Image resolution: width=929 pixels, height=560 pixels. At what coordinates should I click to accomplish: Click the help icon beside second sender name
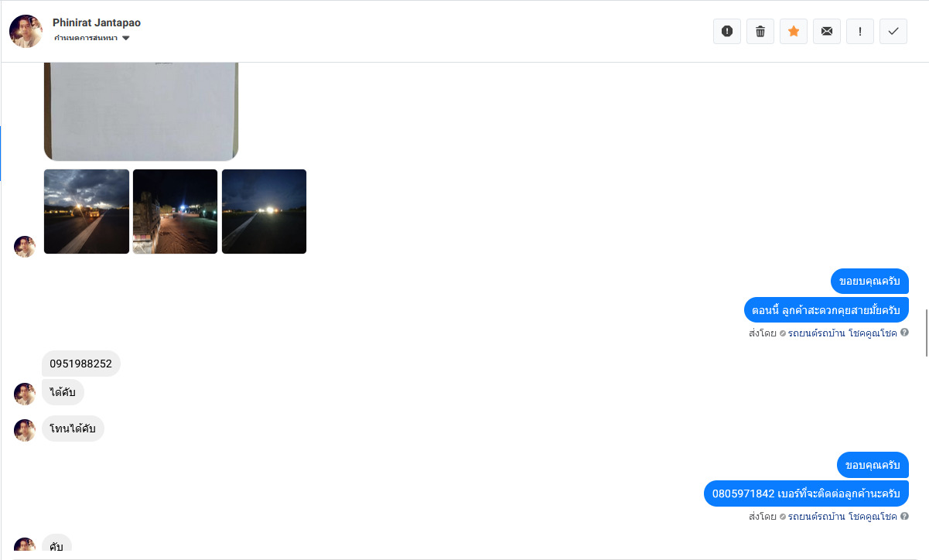click(904, 516)
